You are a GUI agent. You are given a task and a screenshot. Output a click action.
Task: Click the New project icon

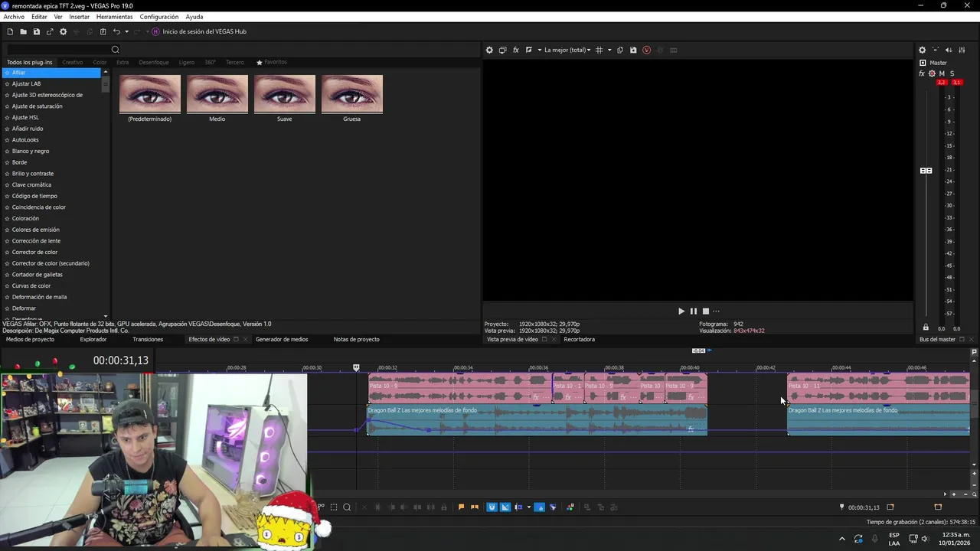[10, 31]
